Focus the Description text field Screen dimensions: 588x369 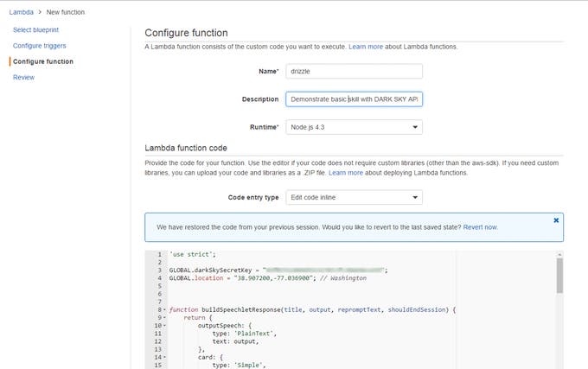[x=354, y=99]
